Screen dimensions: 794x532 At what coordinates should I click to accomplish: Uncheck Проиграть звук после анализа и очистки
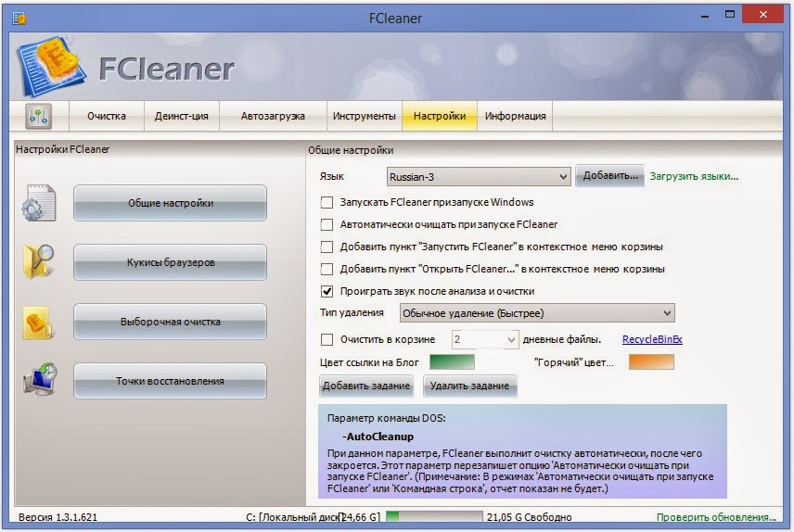tap(327, 292)
